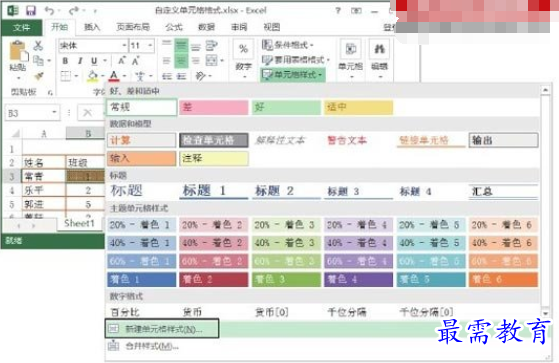The image size is (559, 363).
Task: Click the Increase Indent icon
Action: [x=181, y=76]
